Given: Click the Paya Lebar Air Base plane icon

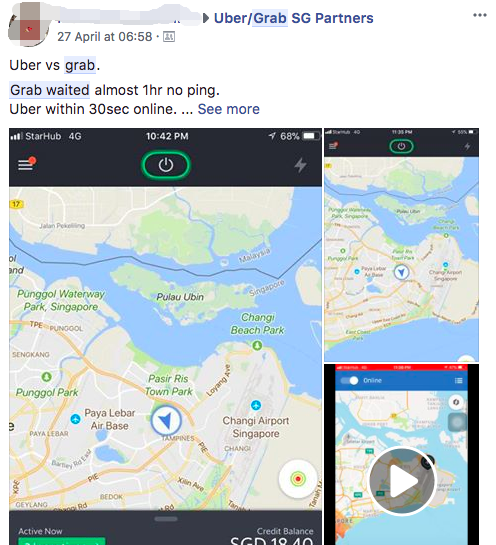Looking at the screenshot, I should pyautogui.click(x=75, y=419).
